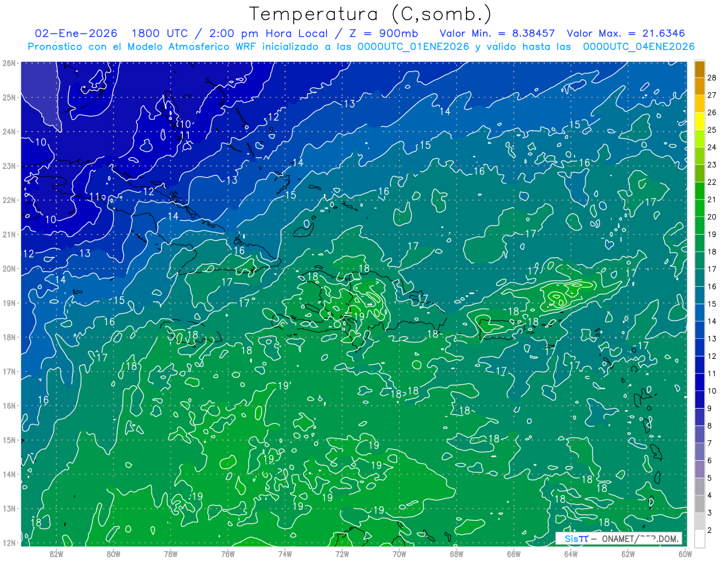Click the '26N' latitude axis label
Image resolution: width=728 pixels, height=562 pixels.
coord(9,63)
